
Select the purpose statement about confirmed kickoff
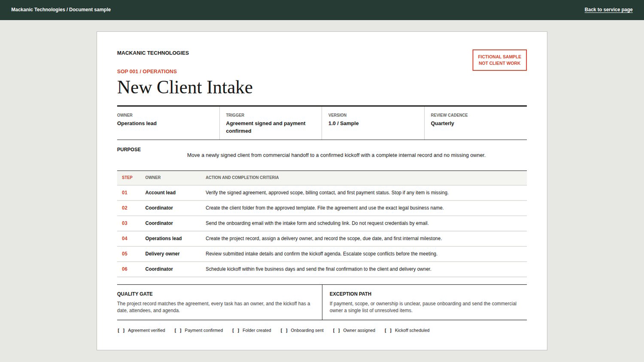click(x=336, y=155)
